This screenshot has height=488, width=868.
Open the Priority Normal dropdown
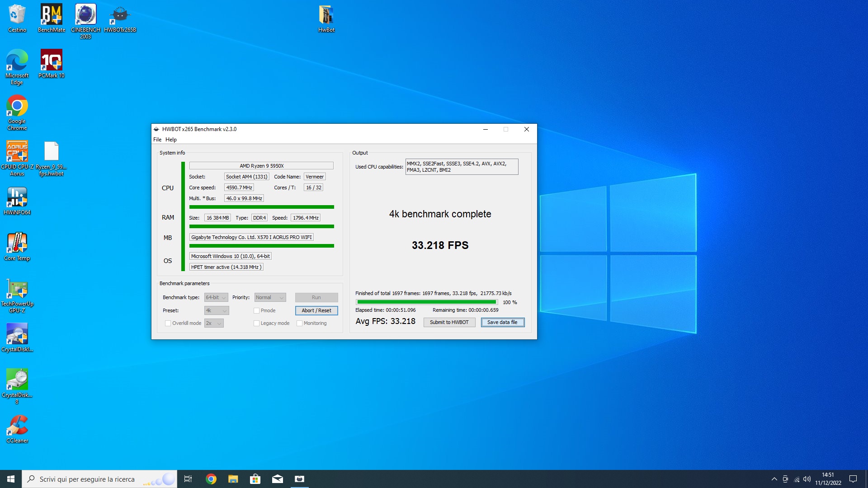point(270,297)
